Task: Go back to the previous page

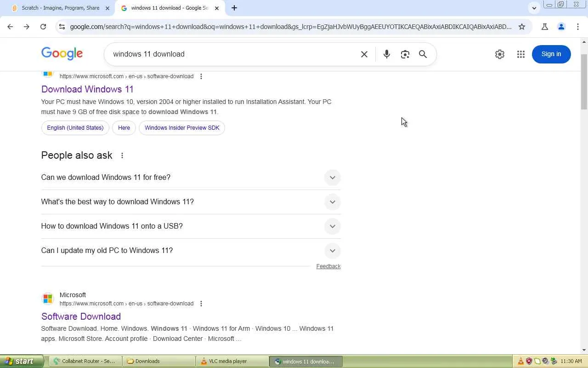Action: tap(10, 27)
